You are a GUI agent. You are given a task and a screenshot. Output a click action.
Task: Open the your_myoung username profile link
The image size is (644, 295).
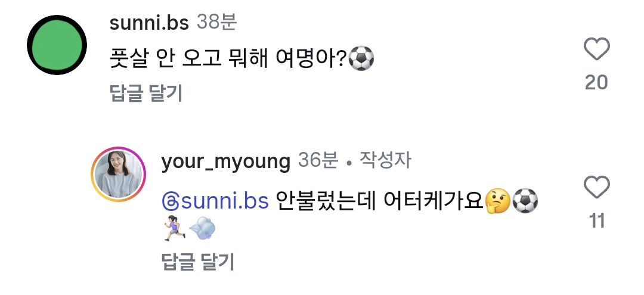click(226, 161)
